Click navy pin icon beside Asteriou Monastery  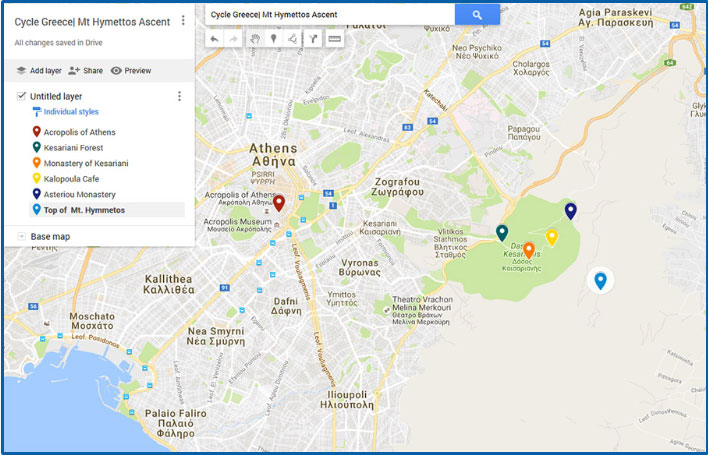point(37,194)
